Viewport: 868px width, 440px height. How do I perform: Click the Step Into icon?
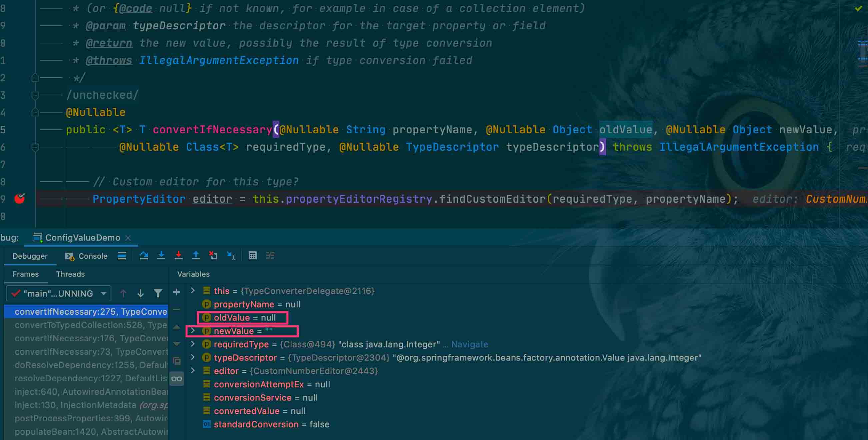161,256
